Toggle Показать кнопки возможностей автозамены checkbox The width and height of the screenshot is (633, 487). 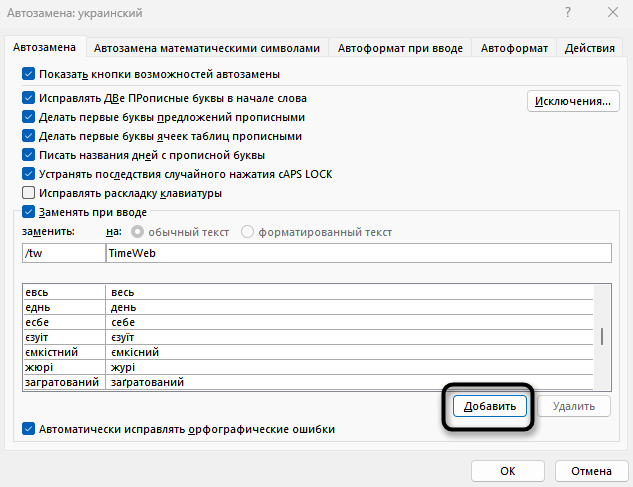click(x=28, y=74)
